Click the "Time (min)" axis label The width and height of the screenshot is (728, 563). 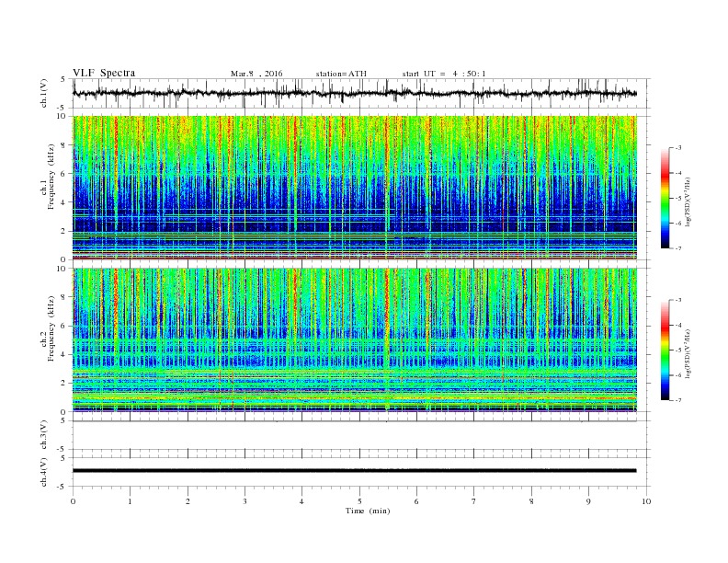click(368, 511)
